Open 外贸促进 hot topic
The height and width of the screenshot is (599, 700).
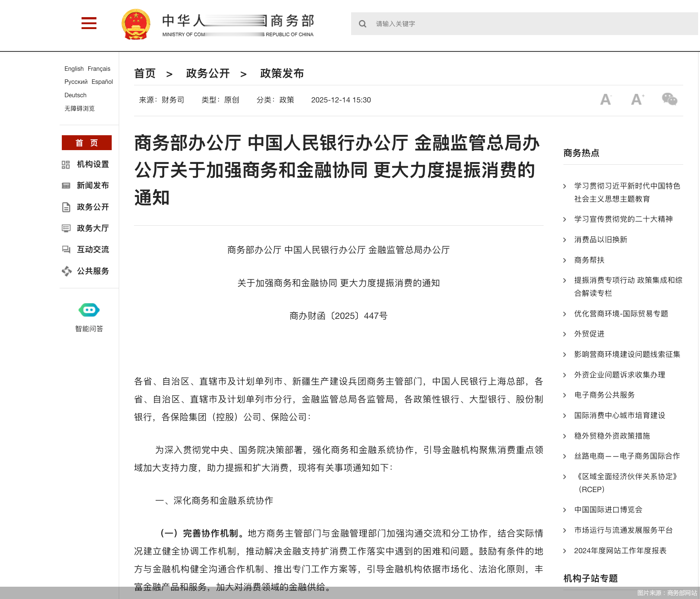[x=589, y=334]
